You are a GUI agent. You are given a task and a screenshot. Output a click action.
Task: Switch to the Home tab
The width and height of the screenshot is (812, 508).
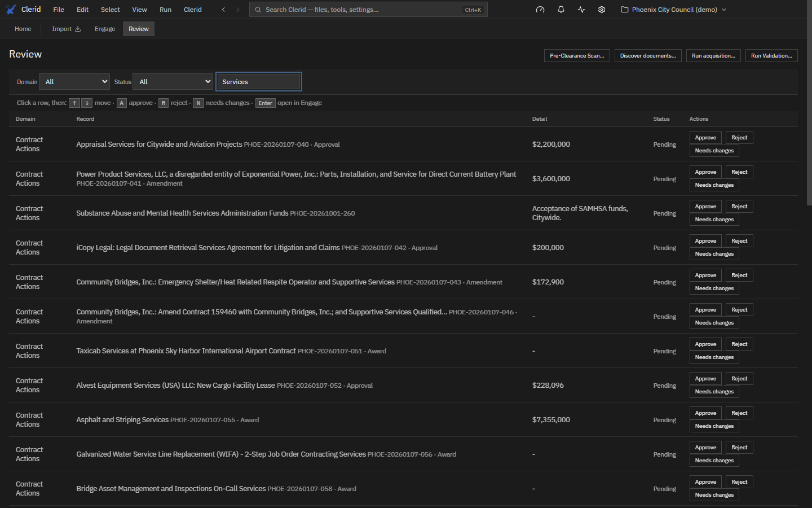click(x=23, y=29)
